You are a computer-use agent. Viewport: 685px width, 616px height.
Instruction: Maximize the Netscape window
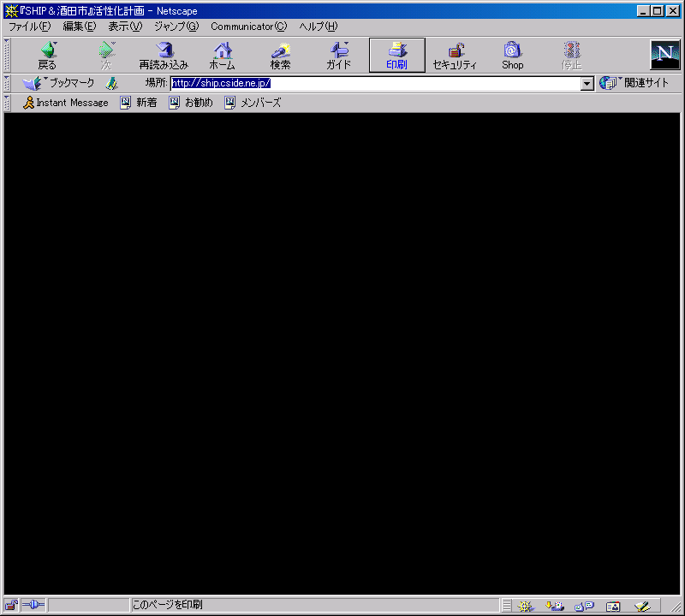[x=657, y=11]
